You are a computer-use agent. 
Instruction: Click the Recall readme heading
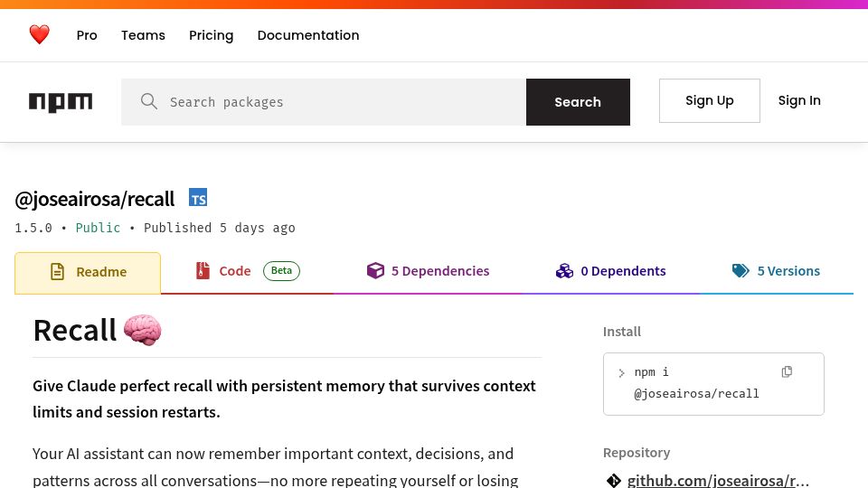point(75,331)
